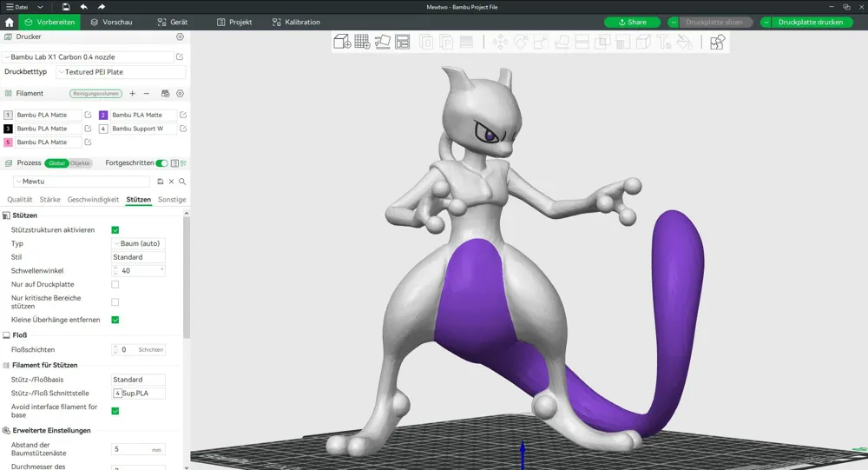This screenshot has height=470, width=868.
Task: Open printer settings gear in Drucker header
Action: pos(180,36)
